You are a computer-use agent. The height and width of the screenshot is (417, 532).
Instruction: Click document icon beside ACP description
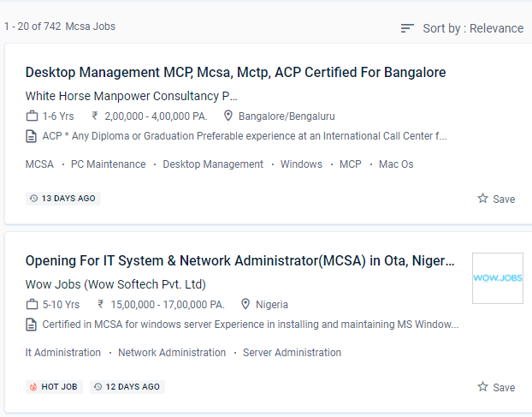[33, 135]
